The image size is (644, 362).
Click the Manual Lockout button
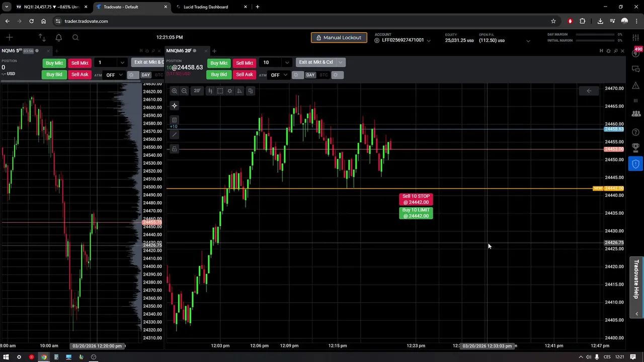(x=339, y=38)
